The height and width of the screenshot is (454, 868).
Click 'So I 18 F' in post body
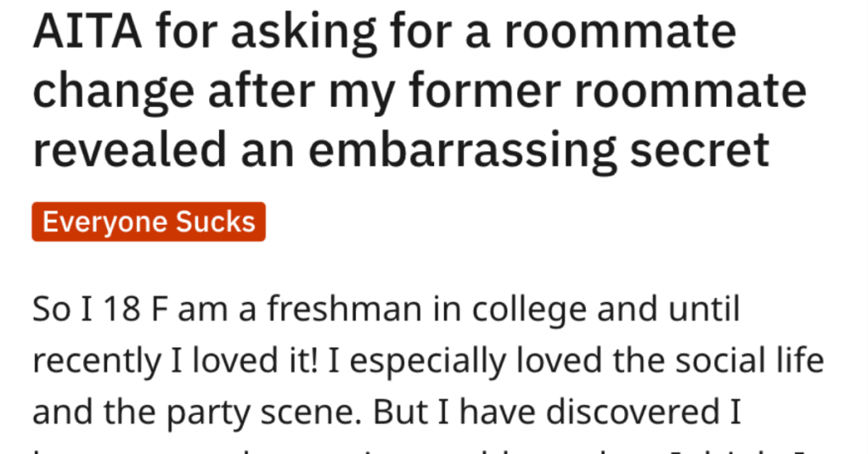coord(99,309)
